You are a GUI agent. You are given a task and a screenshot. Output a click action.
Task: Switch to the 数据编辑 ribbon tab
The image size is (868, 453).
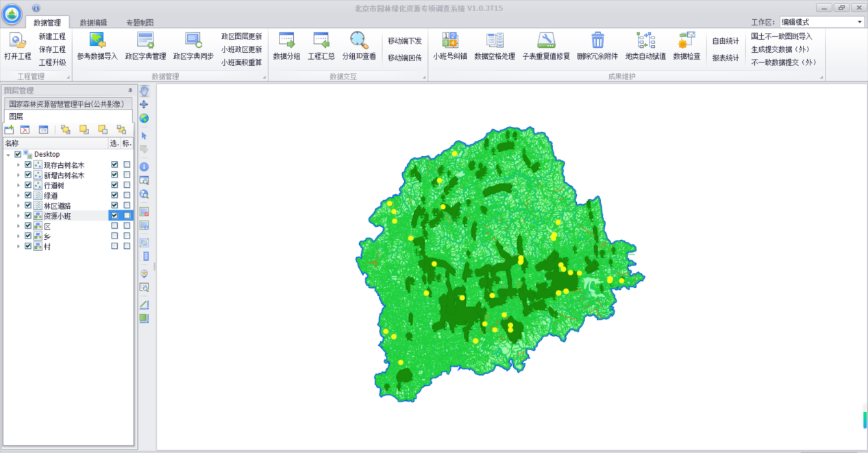pos(93,23)
